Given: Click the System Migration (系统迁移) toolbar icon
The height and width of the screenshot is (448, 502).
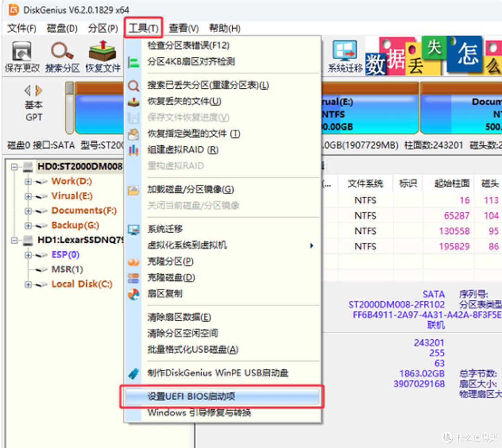Looking at the screenshot, I should [x=345, y=51].
